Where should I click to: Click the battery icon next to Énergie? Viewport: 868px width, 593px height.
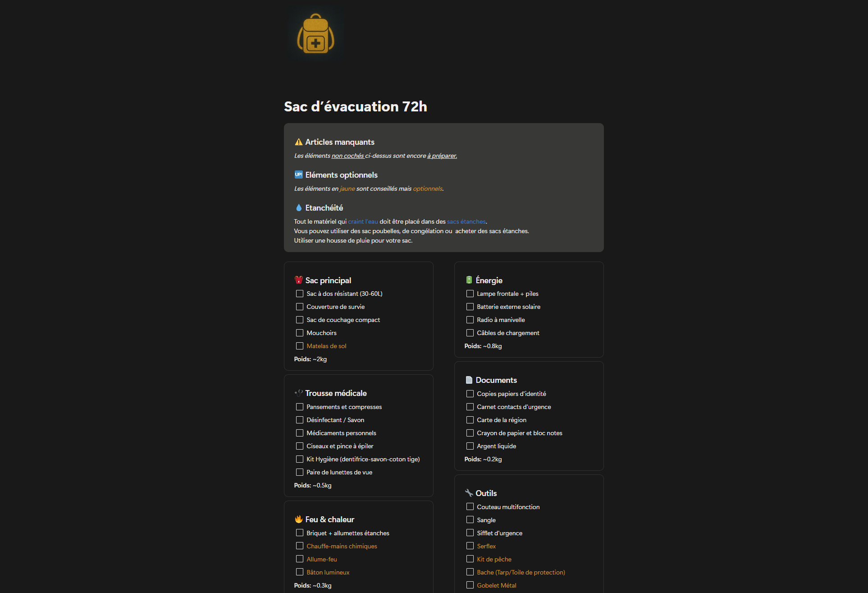point(469,280)
